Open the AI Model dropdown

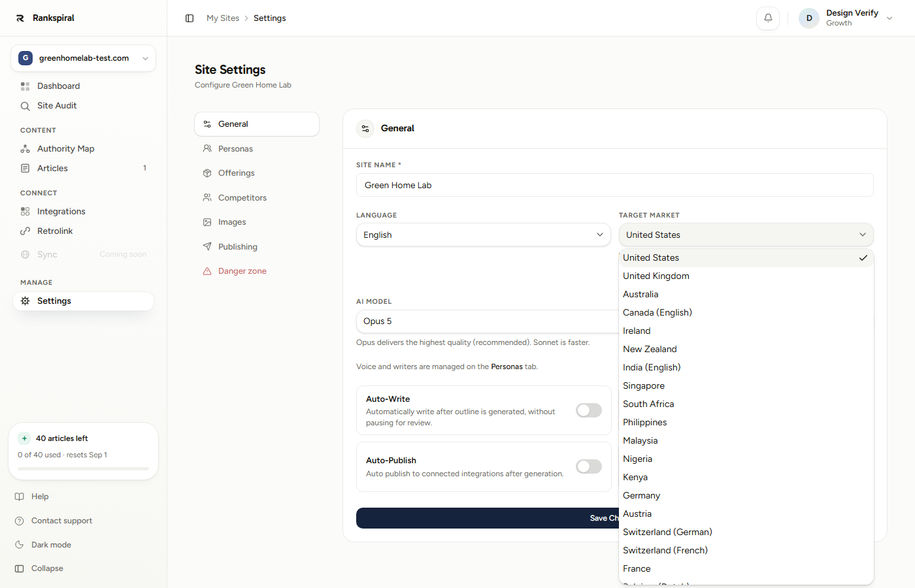tap(487, 321)
